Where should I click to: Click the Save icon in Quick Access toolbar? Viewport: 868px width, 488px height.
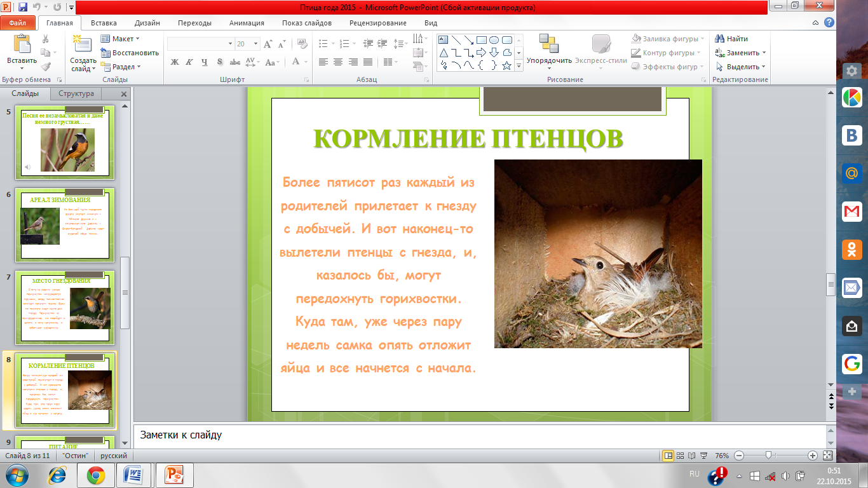click(x=23, y=8)
